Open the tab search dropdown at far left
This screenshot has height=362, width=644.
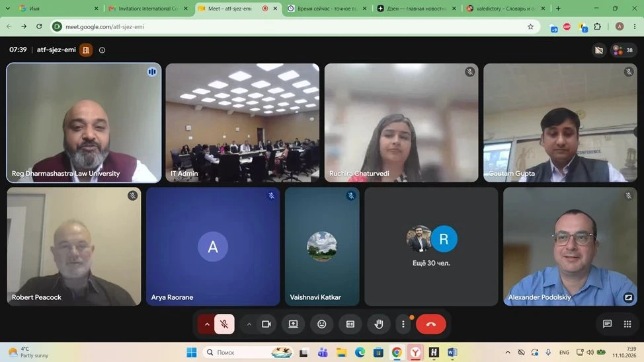pos(7,8)
